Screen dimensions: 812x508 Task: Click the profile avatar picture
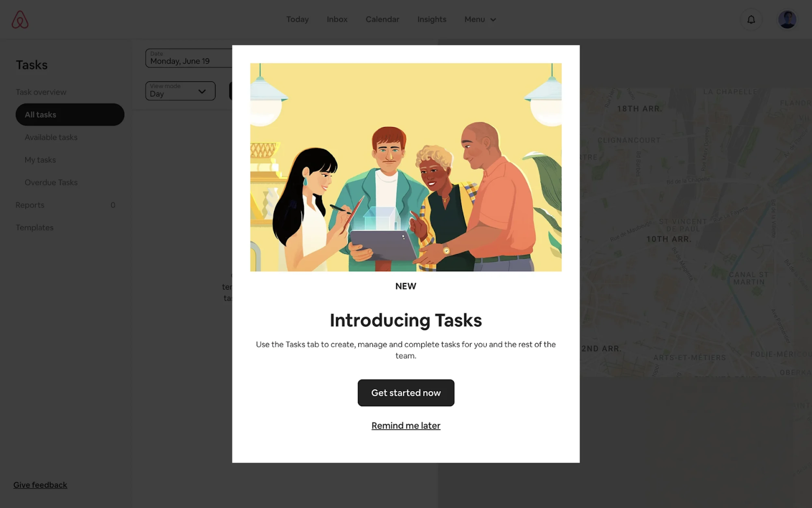click(x=787, y=19)
